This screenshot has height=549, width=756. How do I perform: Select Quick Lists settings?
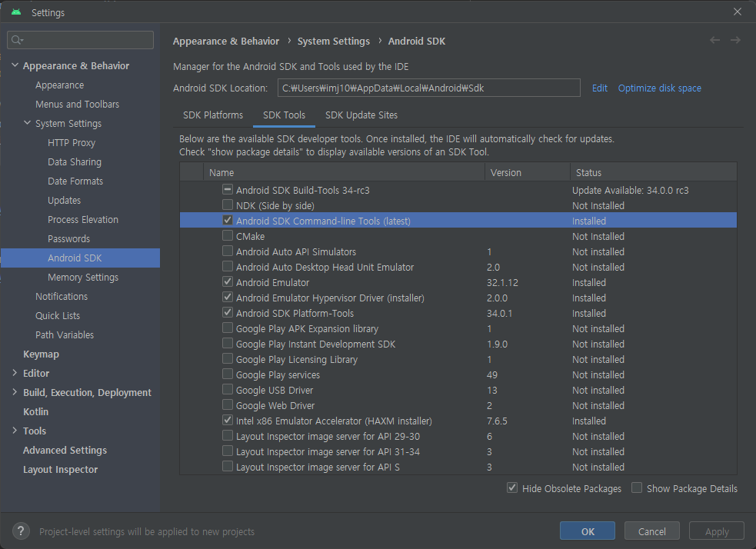click(x=58, y=316)
